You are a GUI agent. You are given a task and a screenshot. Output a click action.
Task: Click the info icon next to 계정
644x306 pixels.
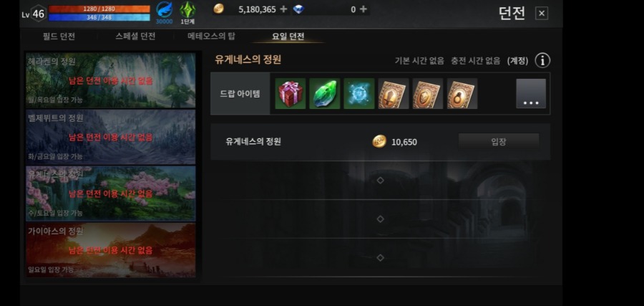[542, 61]
